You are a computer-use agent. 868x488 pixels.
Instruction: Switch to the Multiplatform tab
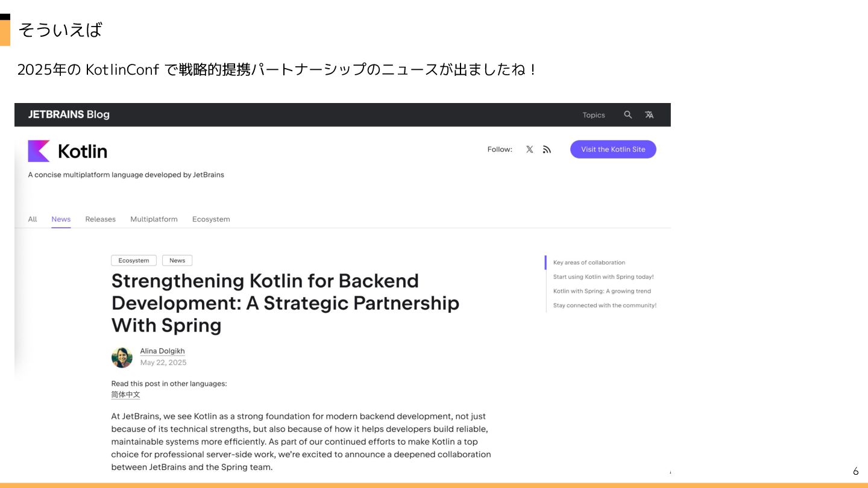pos(154,219)
